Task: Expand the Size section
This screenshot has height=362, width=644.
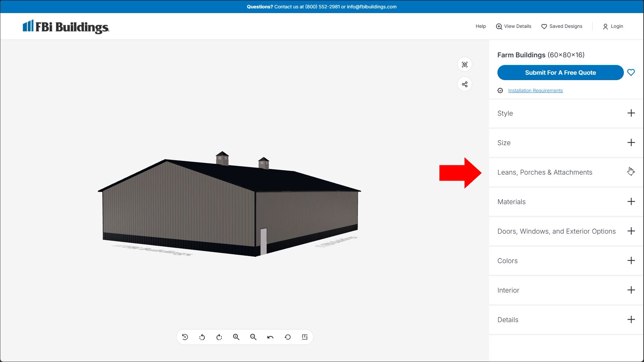Action: point(631,143)
